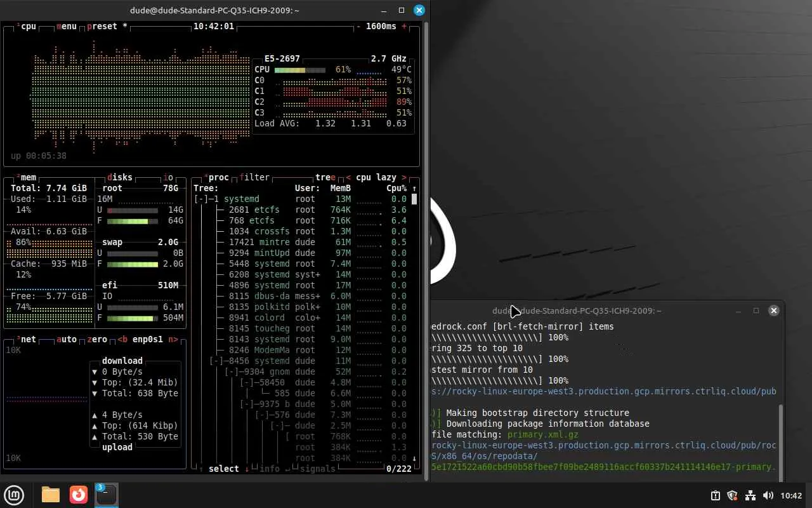Click the uptime 'up 00:05:38' text
The image size is (812, 508).
[39, 156]
